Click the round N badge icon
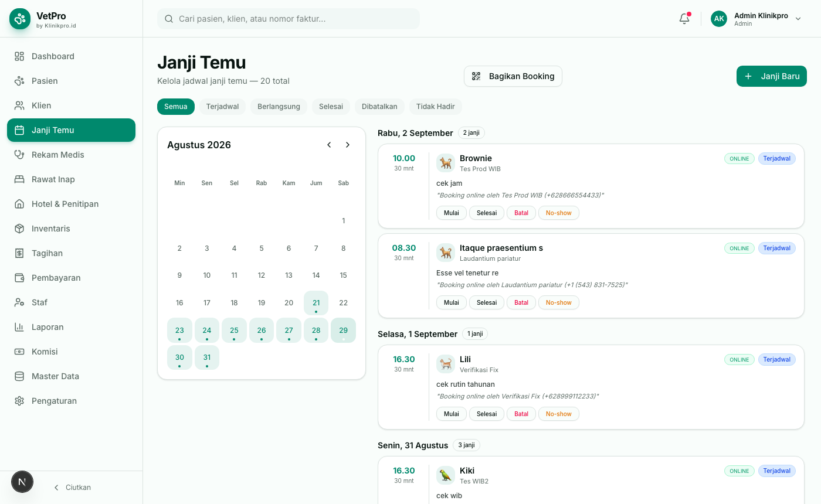This screenshot has width=821, height=504. (x=22, y=482)
